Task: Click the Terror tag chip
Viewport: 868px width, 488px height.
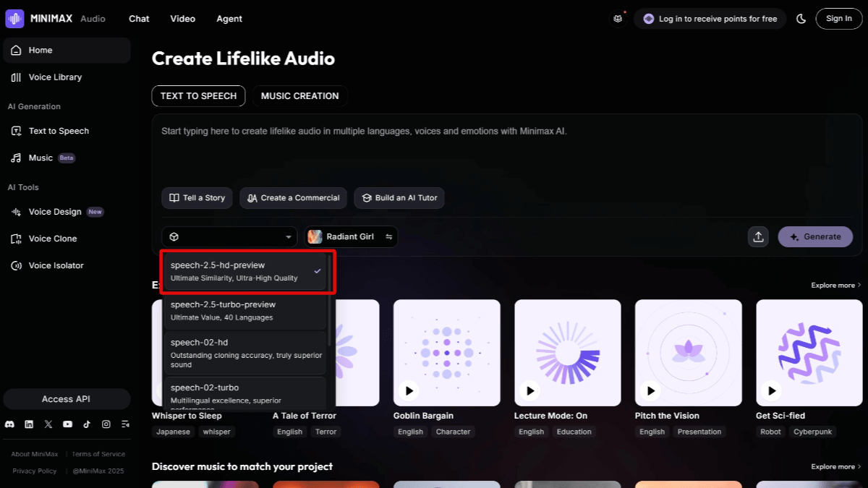Action: 326,432
